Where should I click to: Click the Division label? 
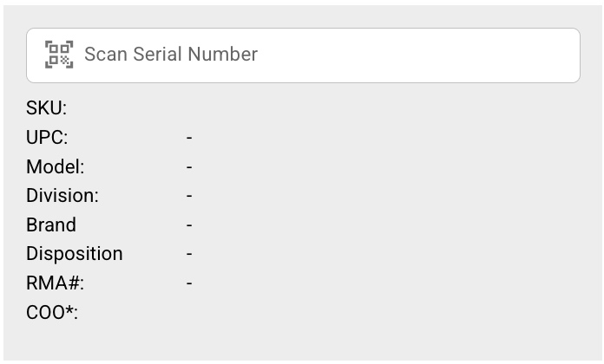coord(62,196)
